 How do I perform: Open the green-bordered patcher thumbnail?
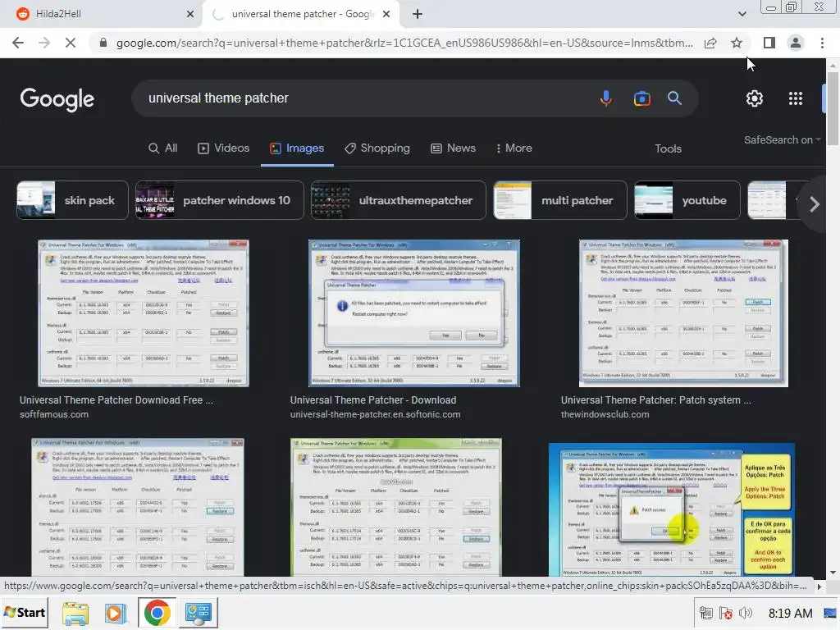point(396,507)
